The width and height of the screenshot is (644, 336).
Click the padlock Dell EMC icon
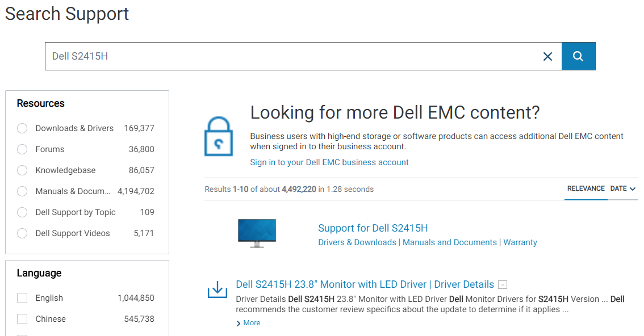point(219,136)
